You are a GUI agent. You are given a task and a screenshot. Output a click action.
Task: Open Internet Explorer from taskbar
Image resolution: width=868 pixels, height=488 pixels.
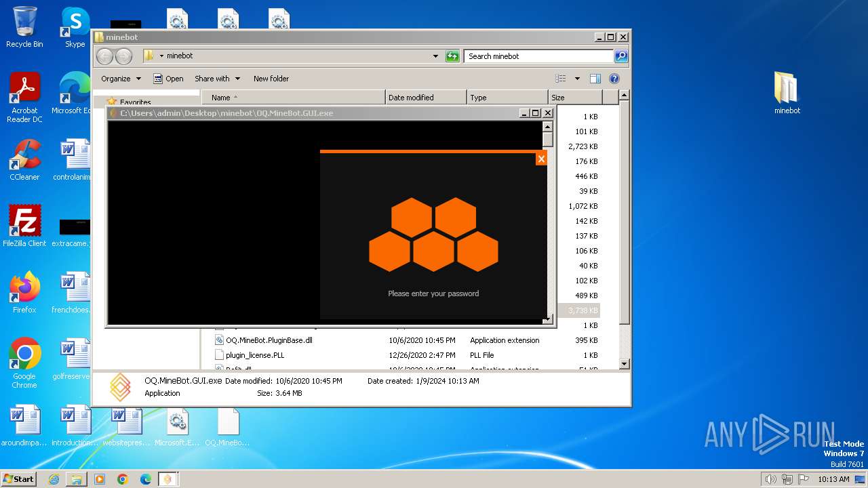[54, 479]
